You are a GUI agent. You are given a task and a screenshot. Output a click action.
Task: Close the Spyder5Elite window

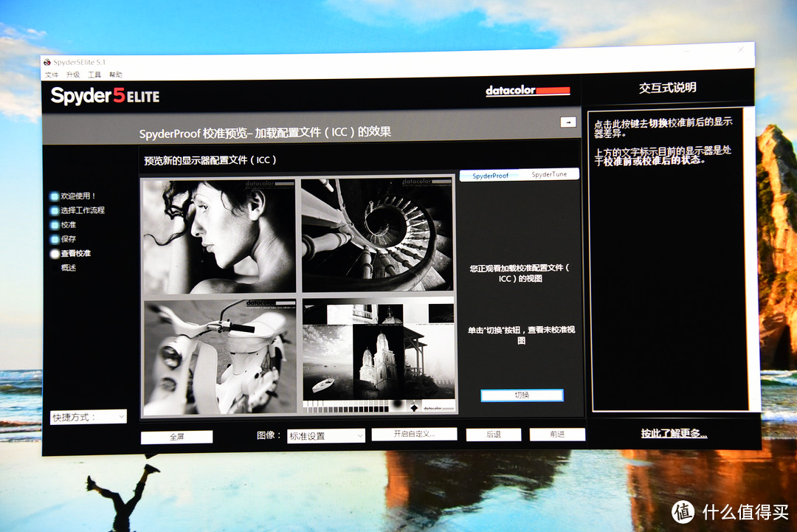[x=741, y=49]
